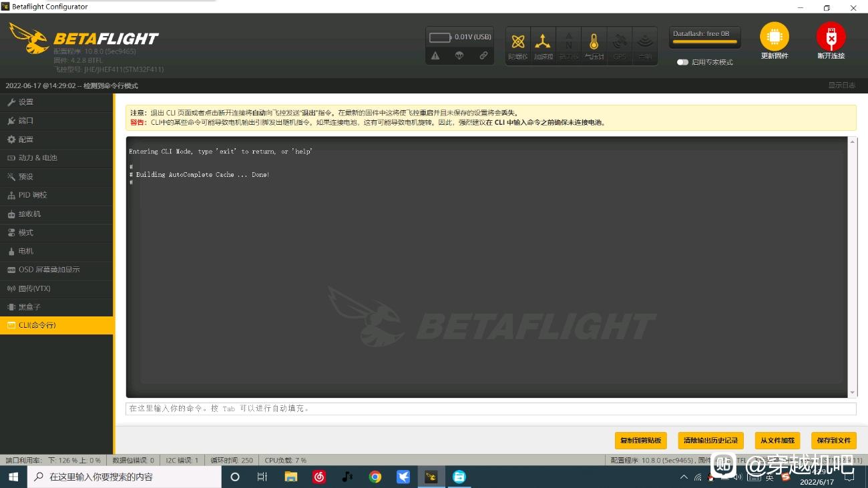Click the sonar sensor icon
The width and height of the screenshot is (868, 488).
pos(644,45)
